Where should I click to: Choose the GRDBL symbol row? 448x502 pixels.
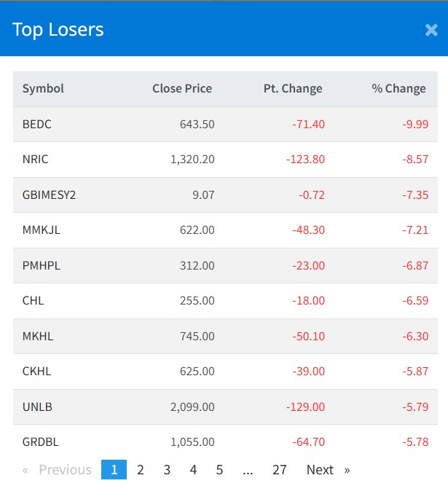click(x=40, y=442)
